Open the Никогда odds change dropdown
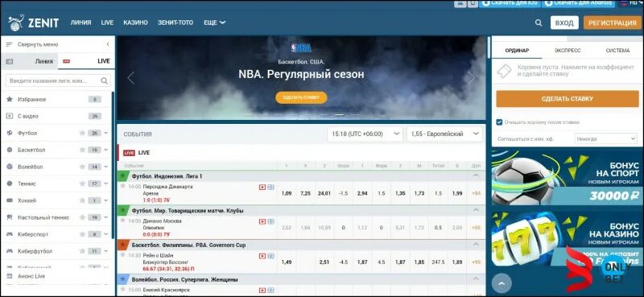644x297 pixels. coord(605,139)
